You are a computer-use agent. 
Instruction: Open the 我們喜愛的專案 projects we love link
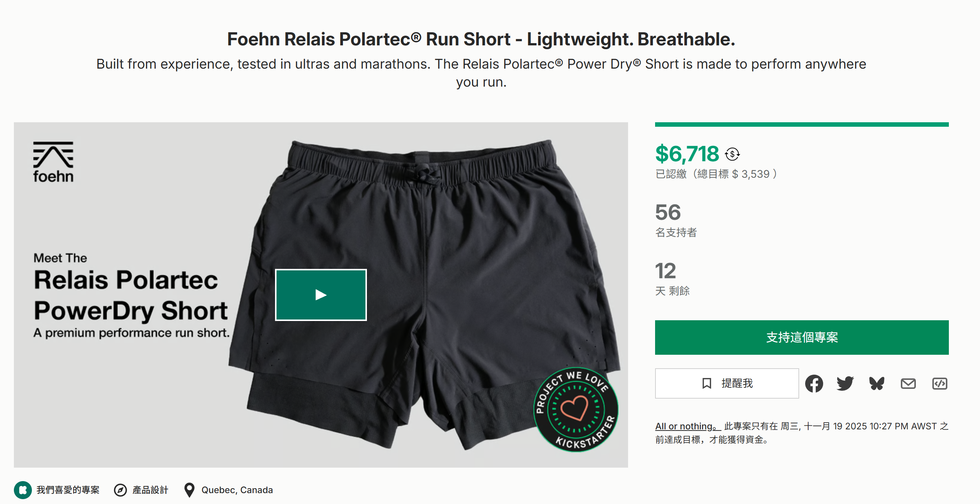point(68,490)
